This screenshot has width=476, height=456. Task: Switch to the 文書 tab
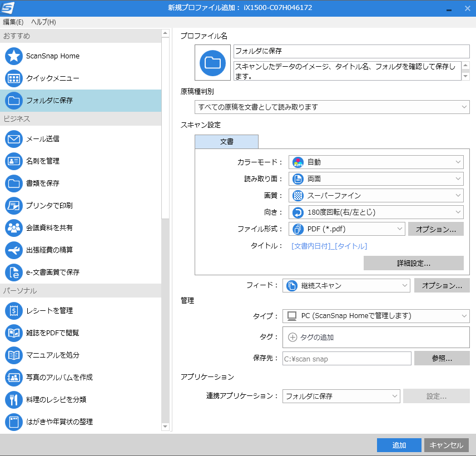tap(226, 142)
